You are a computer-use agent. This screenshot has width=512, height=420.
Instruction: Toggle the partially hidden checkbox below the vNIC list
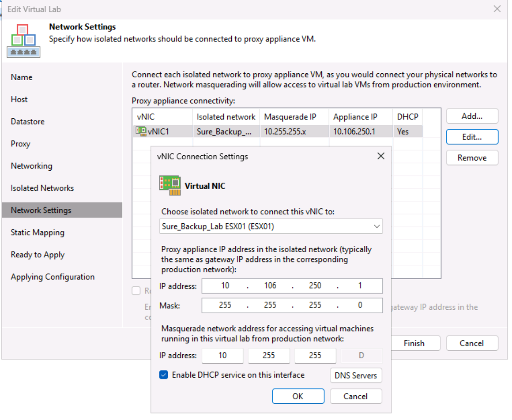tap(136, 291)
